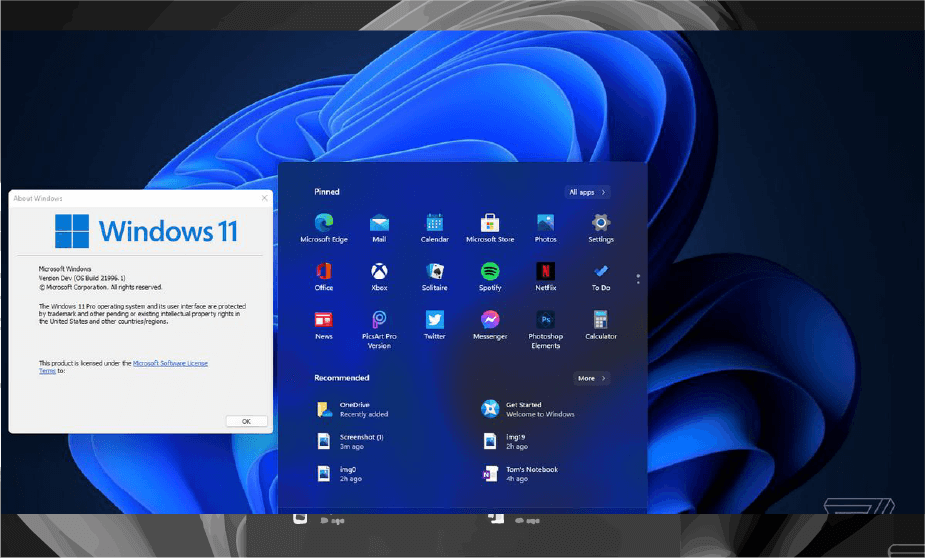Launch the Calculator app
The image size is (925, 558).
(x=601, y=325)
